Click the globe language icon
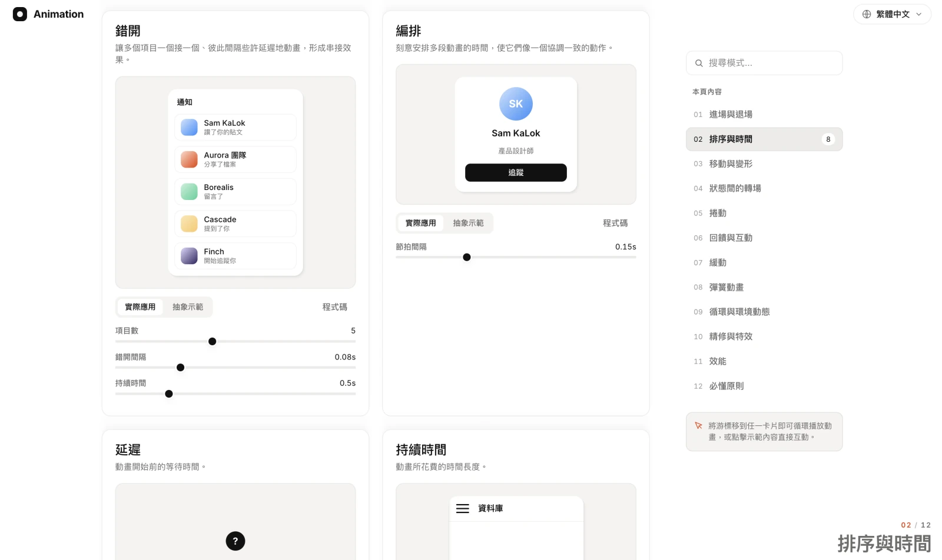The image size is (942, 560). point(867,14)
